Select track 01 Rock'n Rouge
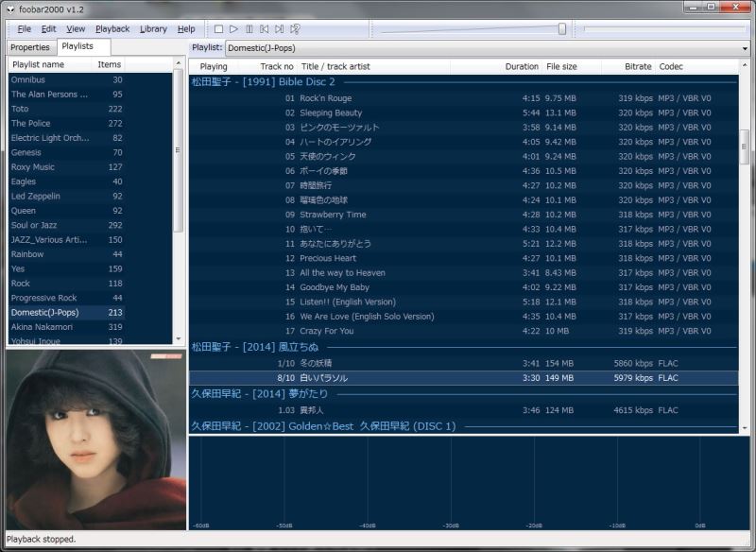756x552 pixels. pyautogui.click(x=463, y=98)
